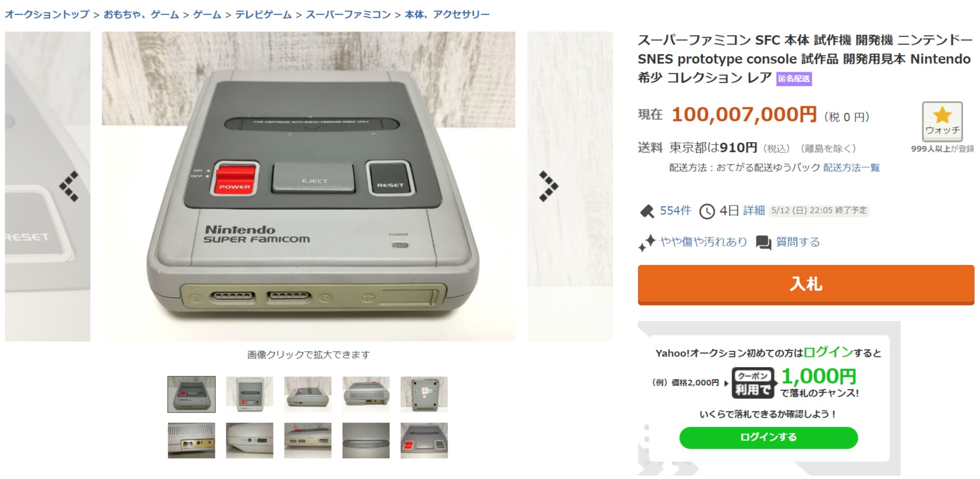Open the 入札 bid button
Image resolution: width=980 pixels, height=479 pixels.
[806, 285]
